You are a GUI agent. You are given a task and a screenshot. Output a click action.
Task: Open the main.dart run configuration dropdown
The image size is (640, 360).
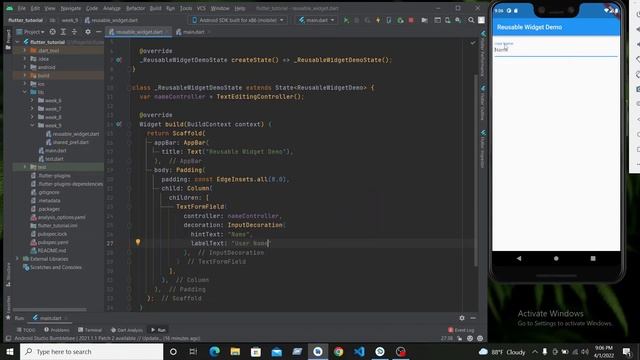(x=316, y=20)
